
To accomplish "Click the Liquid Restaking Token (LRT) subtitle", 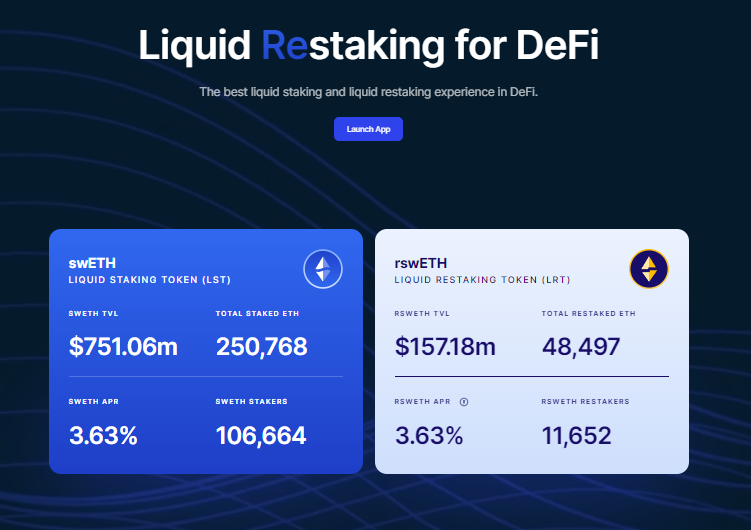I will click(x=482, y=280).
